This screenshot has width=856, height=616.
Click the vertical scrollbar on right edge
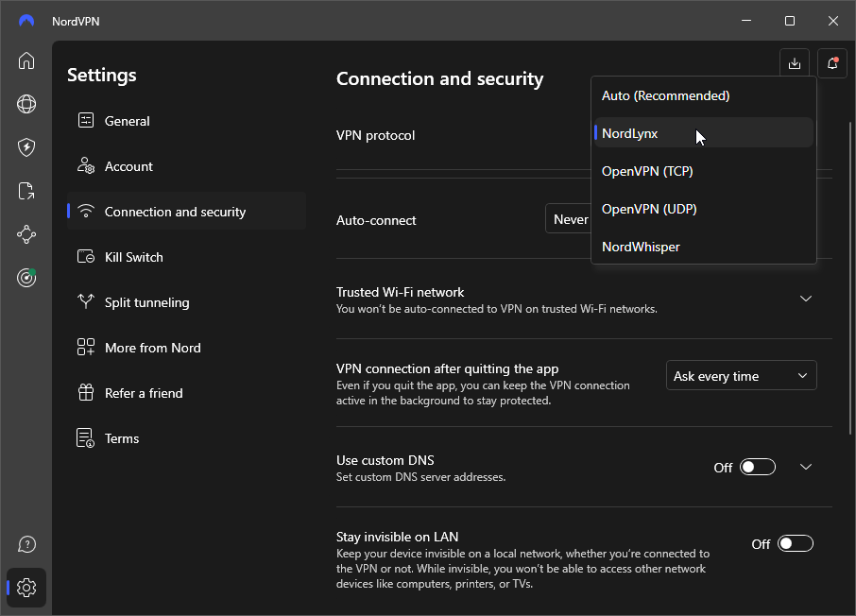pos(850,279)
